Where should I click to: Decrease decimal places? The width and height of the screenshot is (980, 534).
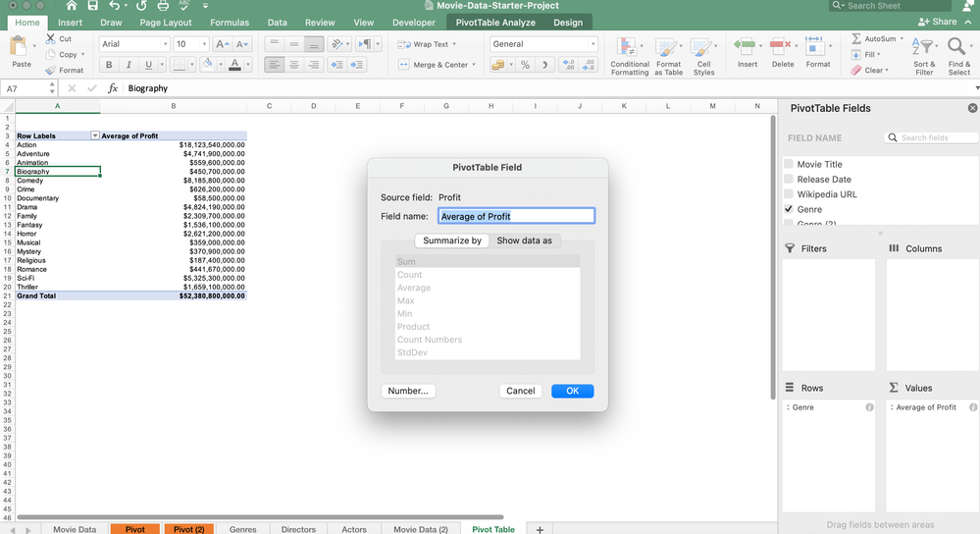tap(589, 65)
